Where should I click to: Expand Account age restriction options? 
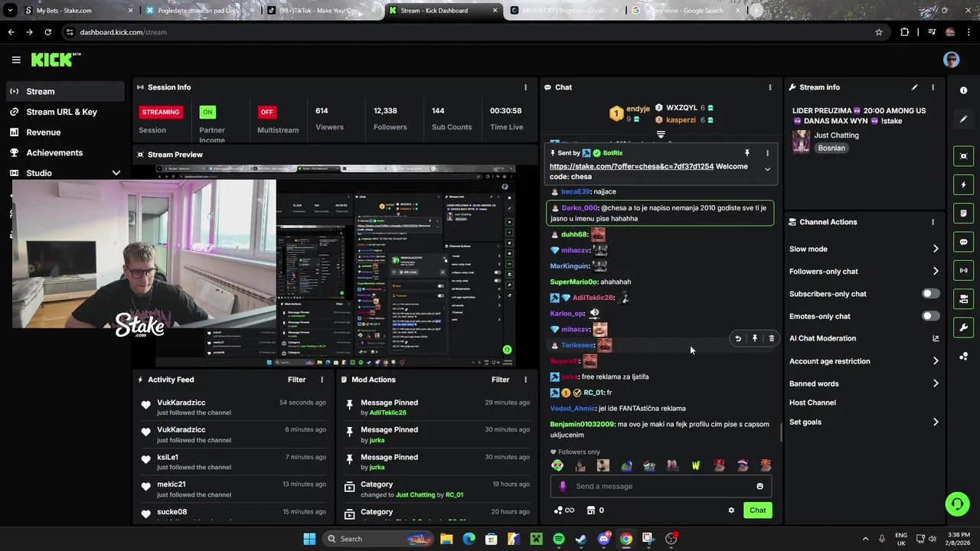[936, 361]
